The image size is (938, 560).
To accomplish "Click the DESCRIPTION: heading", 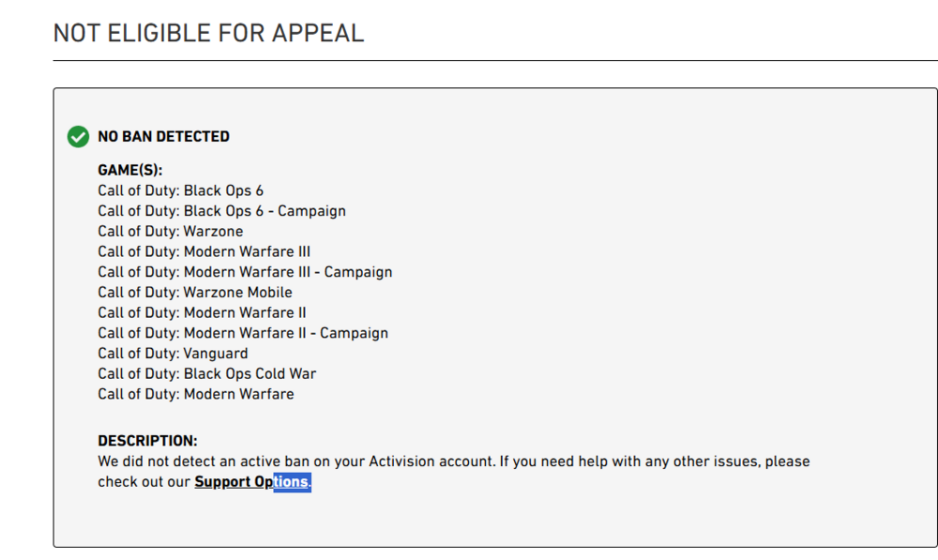I will click(148, 441).
